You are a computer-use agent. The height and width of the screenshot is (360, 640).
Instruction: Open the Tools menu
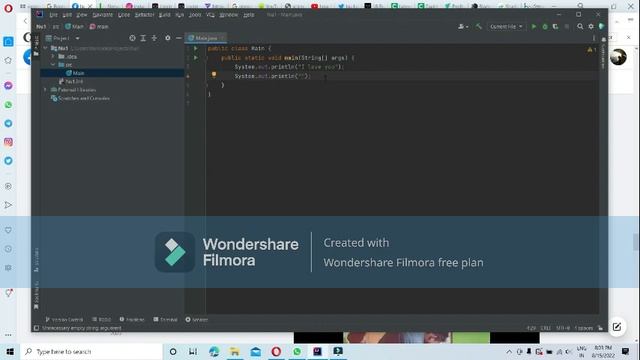point(195,15)
